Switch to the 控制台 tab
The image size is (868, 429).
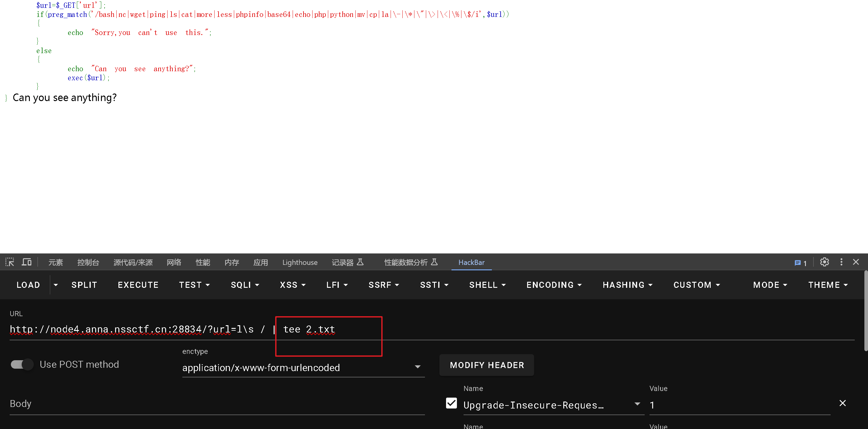88,262
